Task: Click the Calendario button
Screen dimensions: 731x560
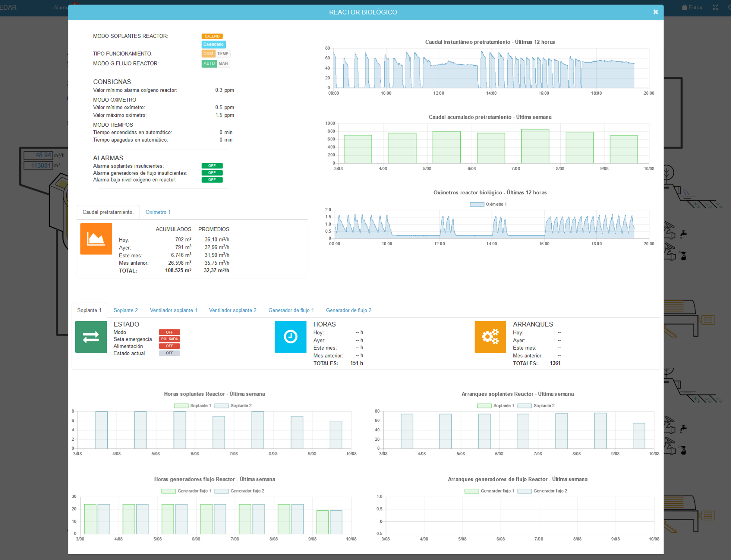Action: coord(213,44)
